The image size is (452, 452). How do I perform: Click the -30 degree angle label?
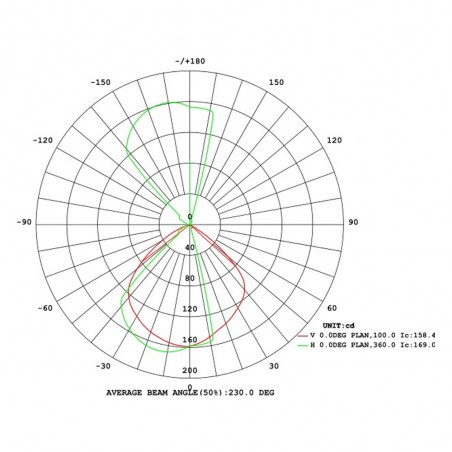point(103,366)
